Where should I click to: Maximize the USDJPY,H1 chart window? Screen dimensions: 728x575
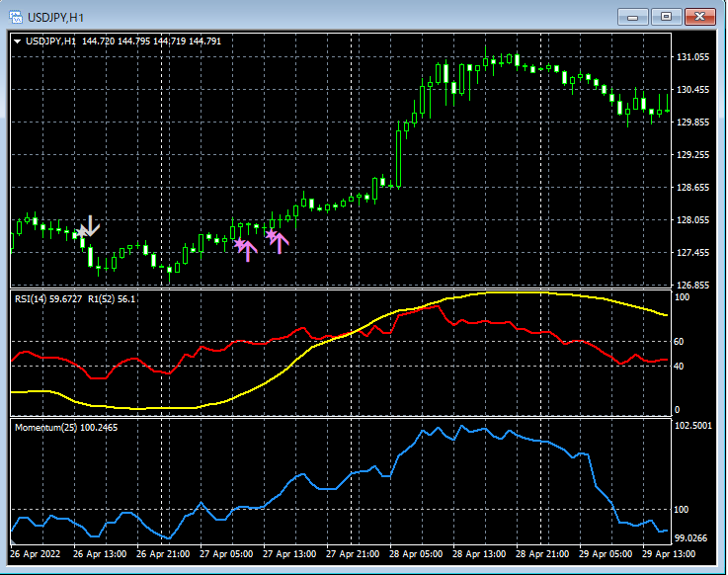coord(667,17)
